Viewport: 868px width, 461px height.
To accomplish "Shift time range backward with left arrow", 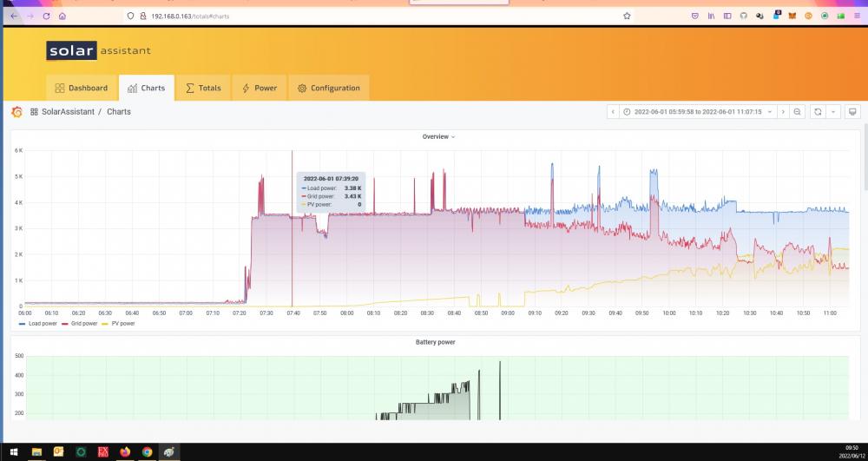I will (x=613, y=112).
